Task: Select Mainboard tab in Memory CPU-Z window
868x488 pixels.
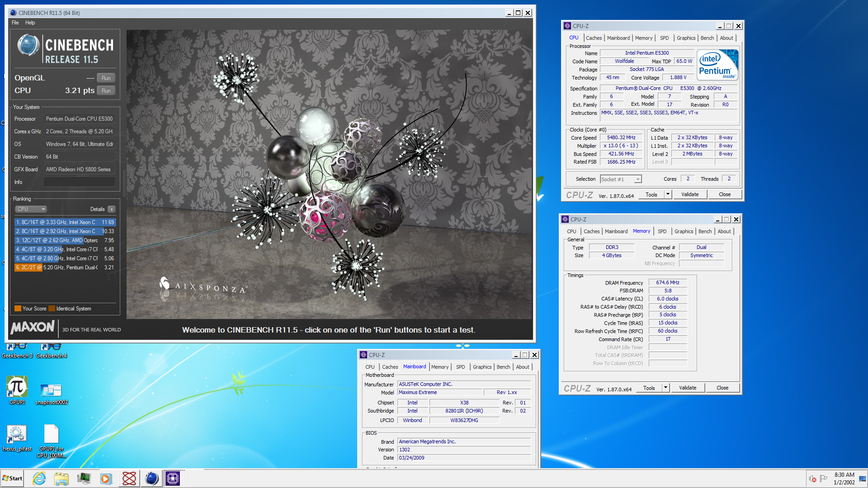Action: (x=616, y=231)
